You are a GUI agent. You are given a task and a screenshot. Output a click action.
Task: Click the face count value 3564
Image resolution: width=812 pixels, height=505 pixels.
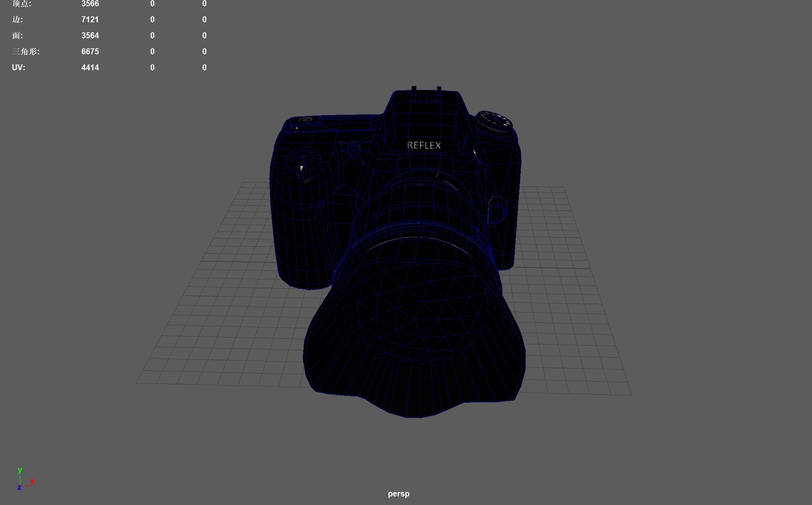coord(90,36)
